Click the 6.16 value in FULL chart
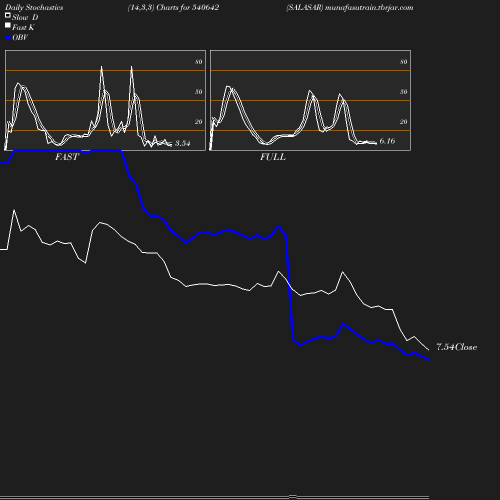The width and height of the screenshot is (500, 500). [x=387, y=141]
